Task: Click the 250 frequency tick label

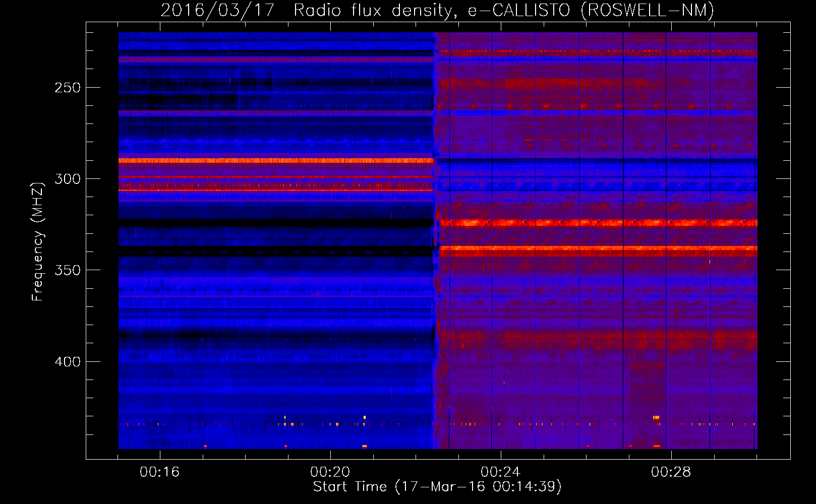Action: 68,88
